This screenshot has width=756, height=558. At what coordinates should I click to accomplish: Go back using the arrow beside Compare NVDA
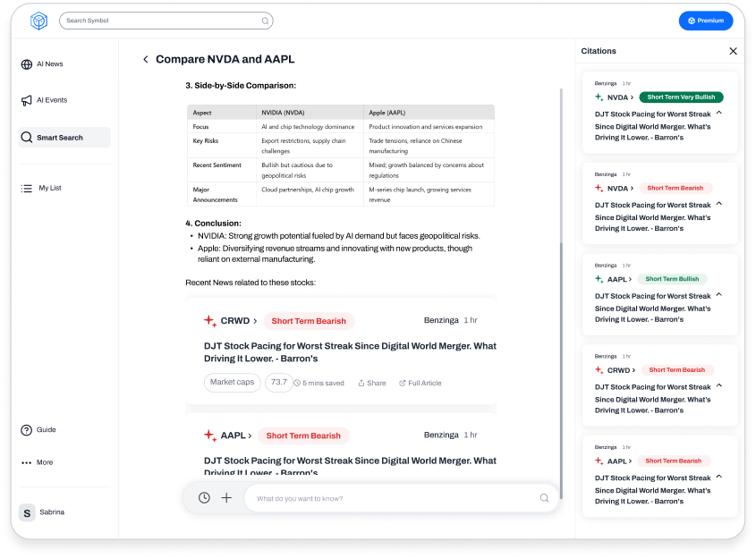pyautogui.click(x=146, y=59)
